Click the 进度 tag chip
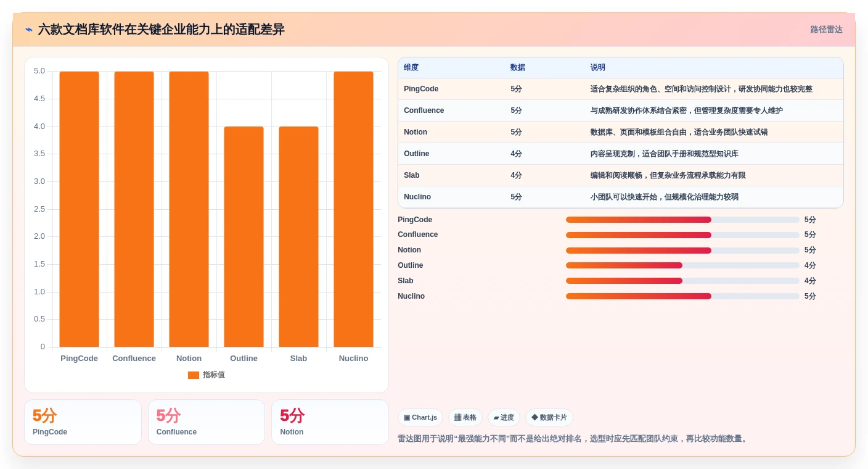The height and width of the screenshot is (469, 868). coord(504,418)
